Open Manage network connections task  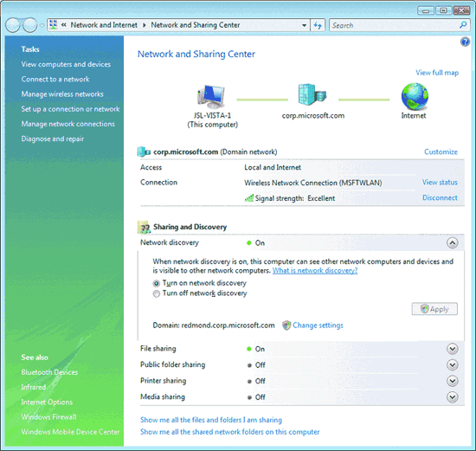(68, 124)
